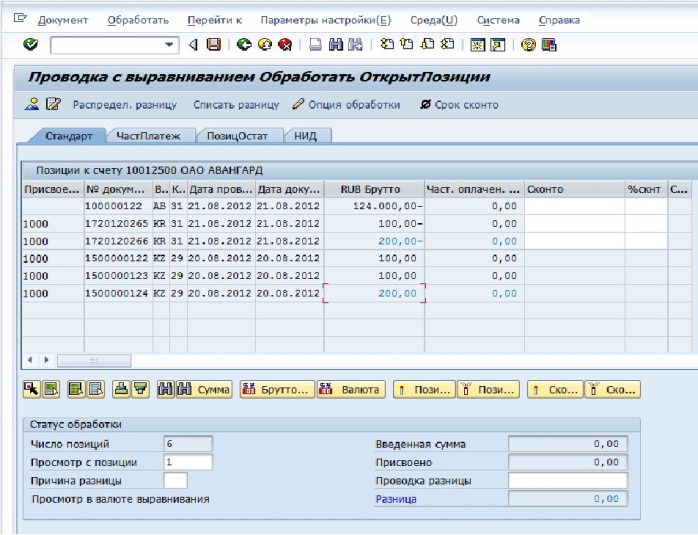This screenshot has height=535, width=698.
Task: Select the НИД tab
Action: 308,136
